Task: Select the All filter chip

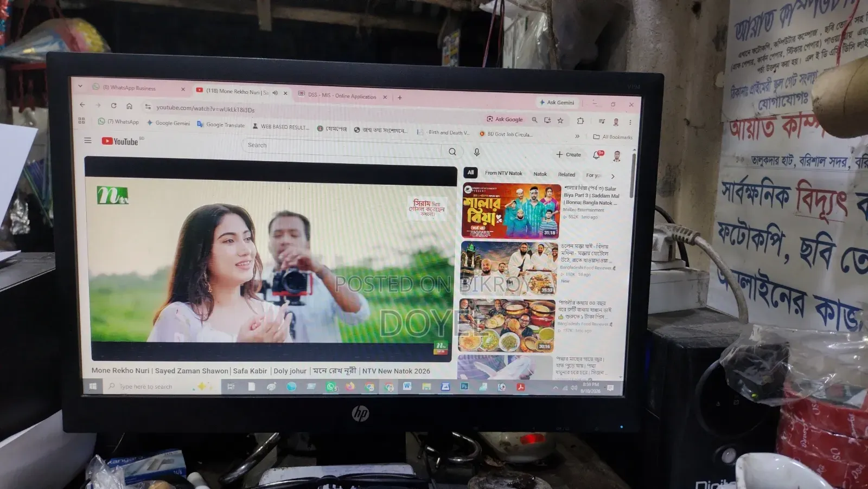Action: pyautogui.click(x=470, y=172)
